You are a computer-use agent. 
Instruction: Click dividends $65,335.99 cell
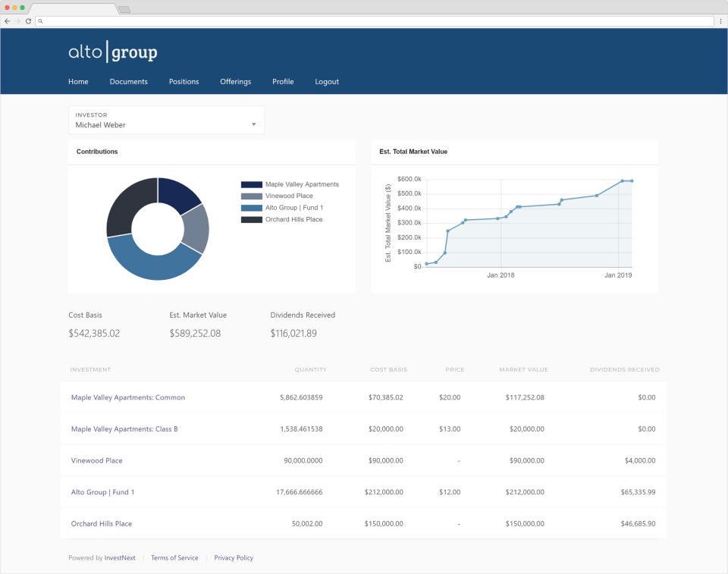click(638, 492)
